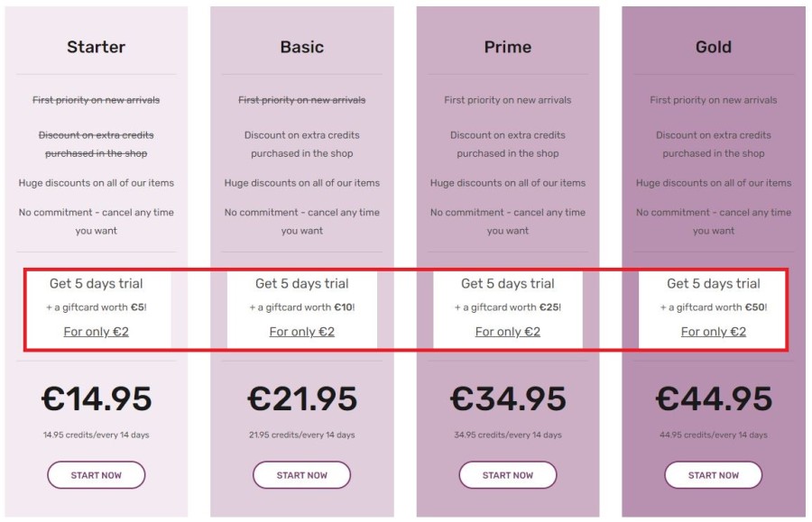
Task: Click the €21.95 price text
Action: pyautogui.click(x=302, y=398)
